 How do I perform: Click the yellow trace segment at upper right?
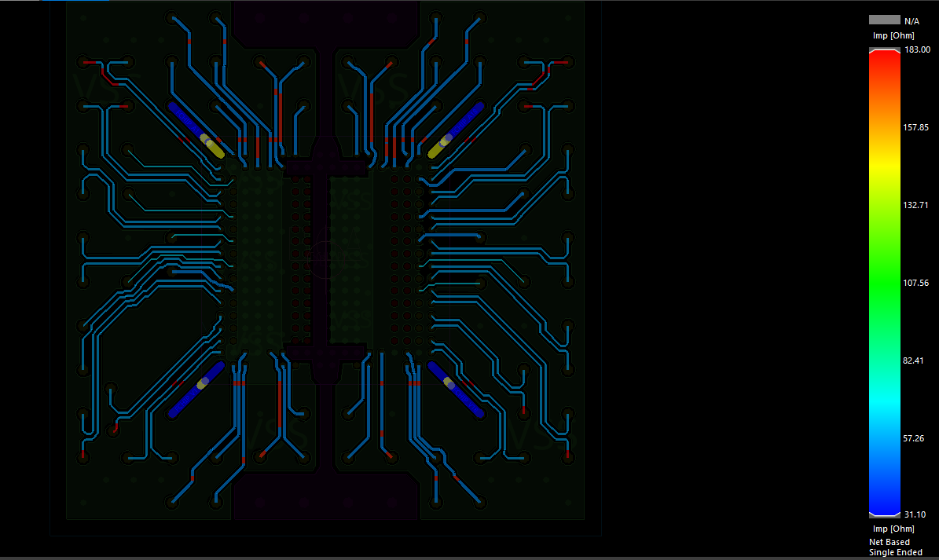(438, 146)
